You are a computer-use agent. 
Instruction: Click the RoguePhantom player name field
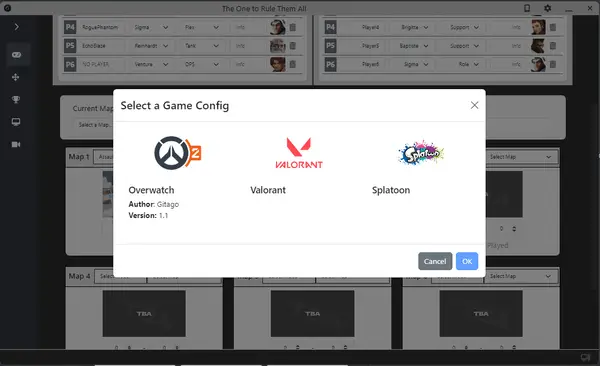103,27
